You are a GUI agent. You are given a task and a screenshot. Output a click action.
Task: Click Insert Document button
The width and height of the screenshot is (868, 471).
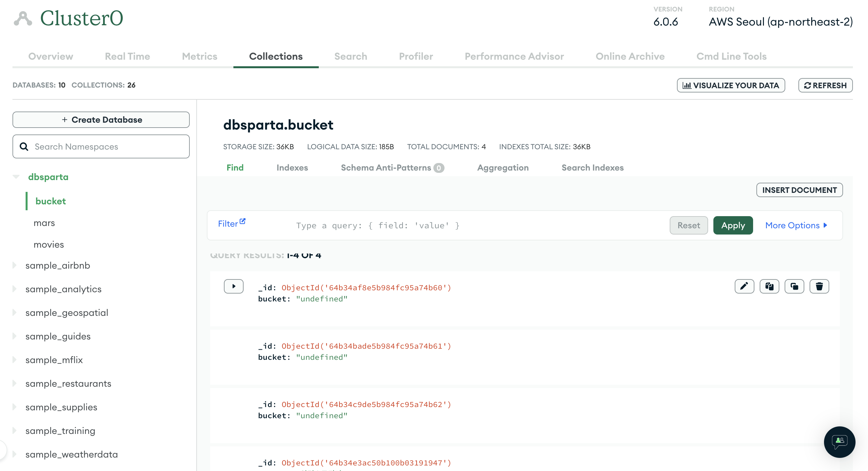tap(799, 190)
